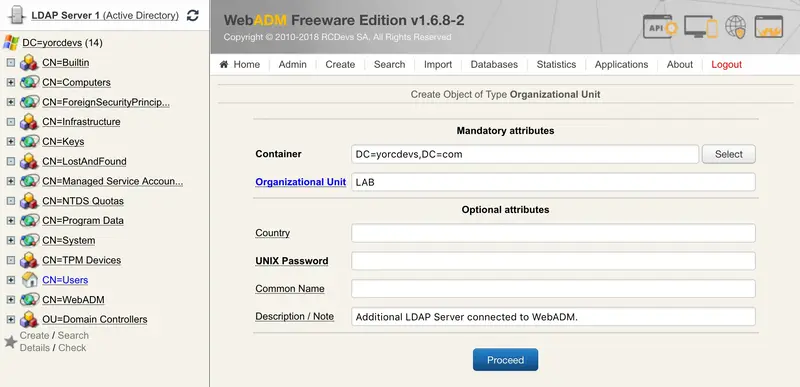
Task: Click Details link under the tree
Action: click(35, 348)
